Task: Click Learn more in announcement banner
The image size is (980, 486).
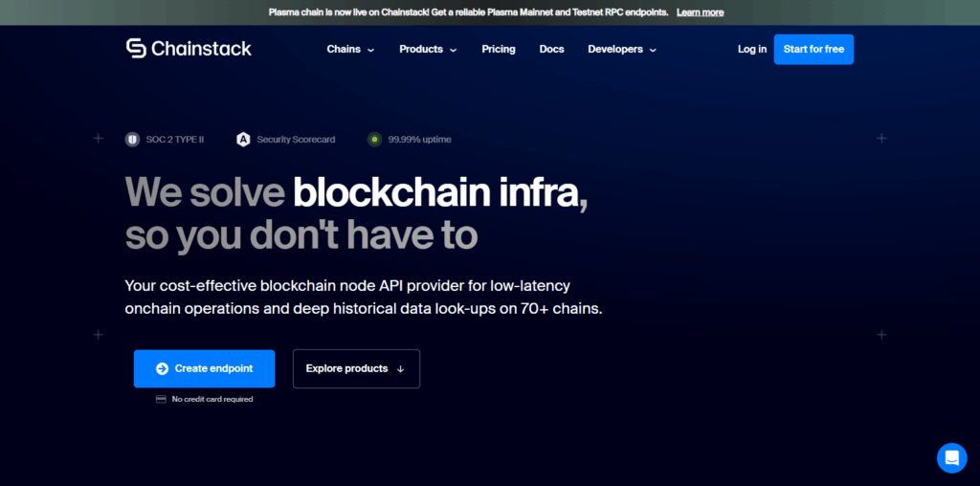Action: point(700,12)
